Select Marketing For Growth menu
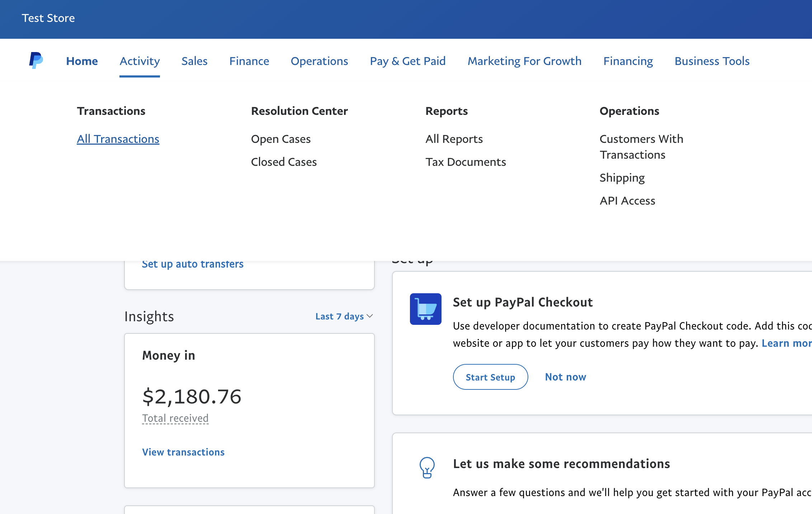 tap(524, 61)
